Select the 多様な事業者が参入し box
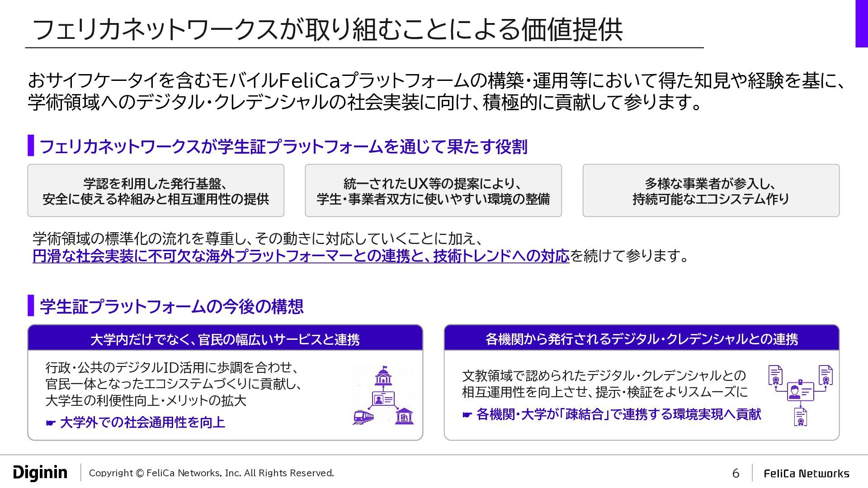 click(711, 191)
